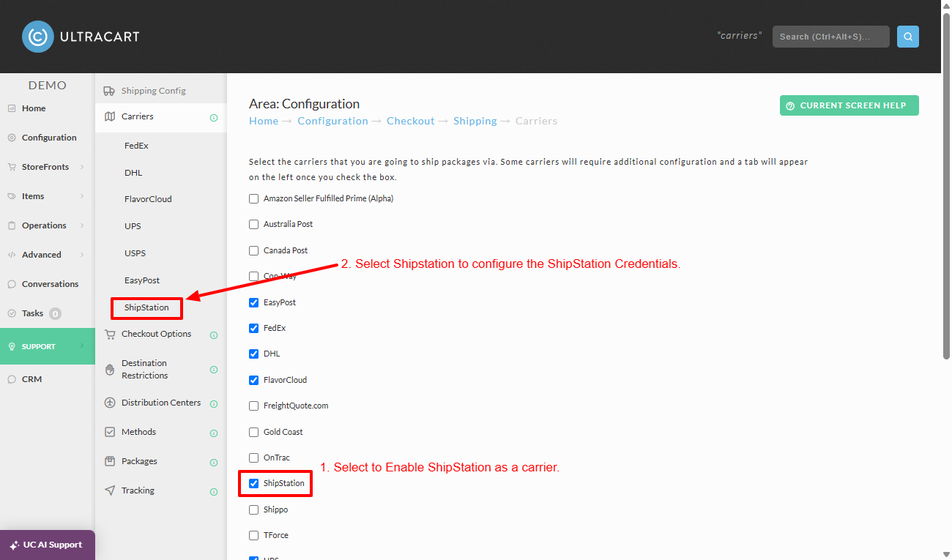Open the DHL carrier settings tab
The image size is (952, 560).
[133, 173]
